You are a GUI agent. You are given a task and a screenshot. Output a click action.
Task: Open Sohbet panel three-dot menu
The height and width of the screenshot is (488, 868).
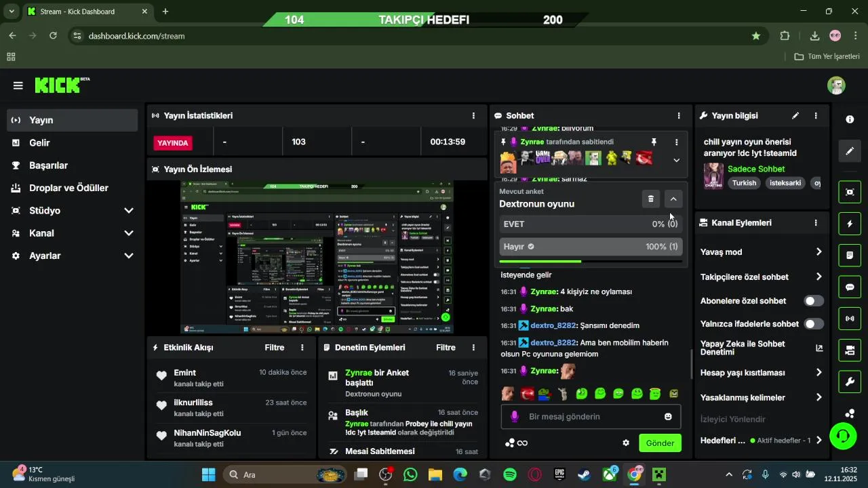(679, 116)
